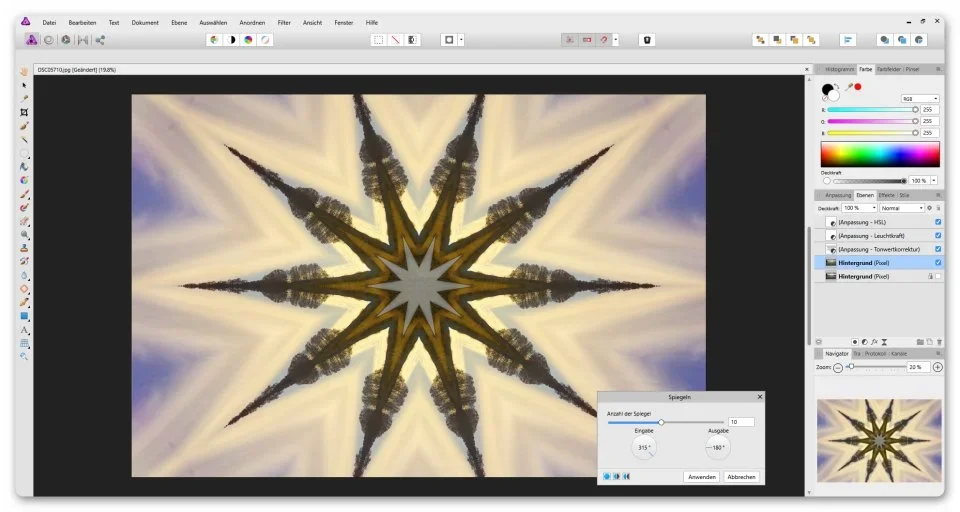The image size is (960, 512).
Task: Apply Auto Colours from the toolbar
Action: pyautogui.click(x=248, y=40)
